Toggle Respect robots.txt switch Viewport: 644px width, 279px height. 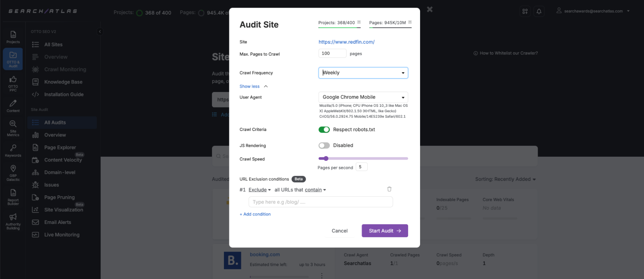(x=324, y=129)
